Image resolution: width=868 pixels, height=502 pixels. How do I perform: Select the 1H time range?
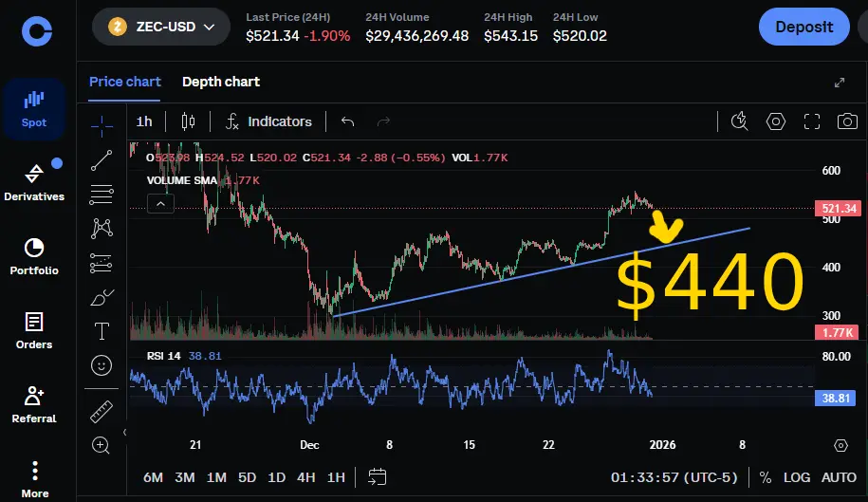336,477
